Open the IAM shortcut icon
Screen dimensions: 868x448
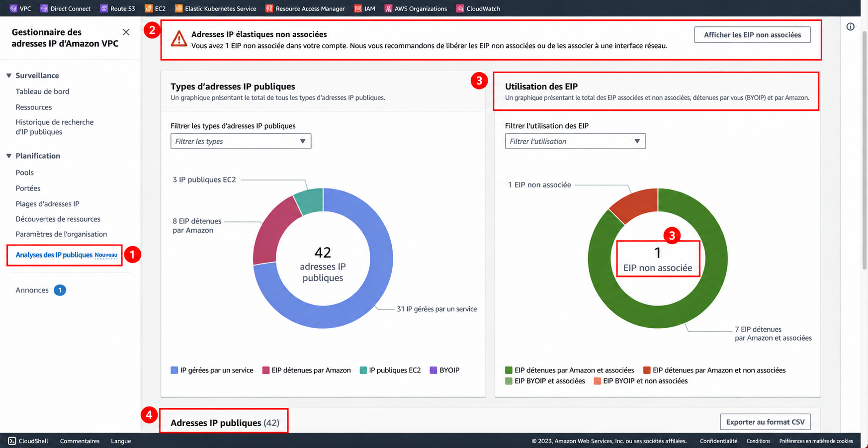tap(358, 8)
